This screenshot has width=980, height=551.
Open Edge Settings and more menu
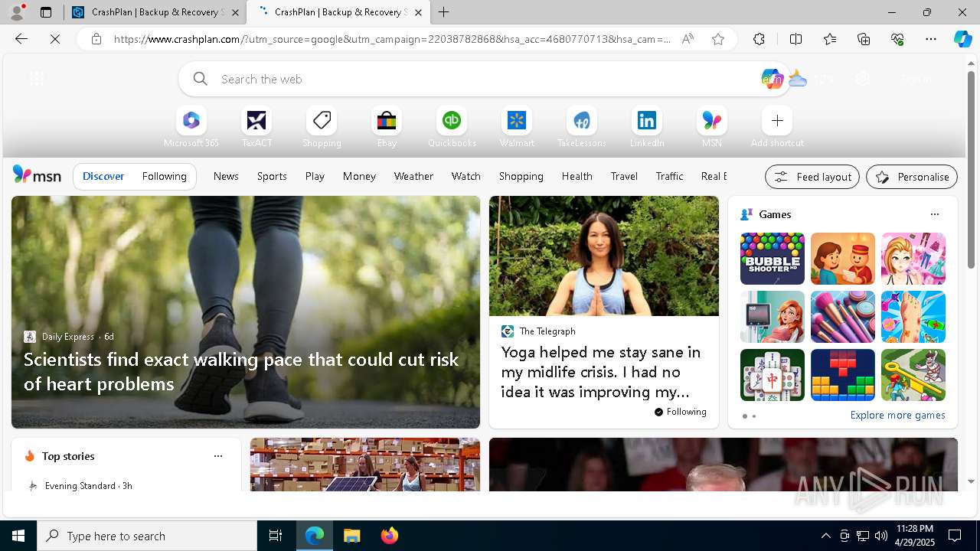click(931, 39)
